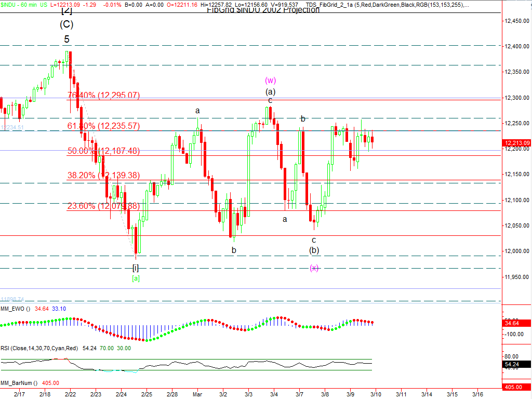Click the Mar date on time axis
The height and width of the screenshot is (399, 532).
click(197, 395)
